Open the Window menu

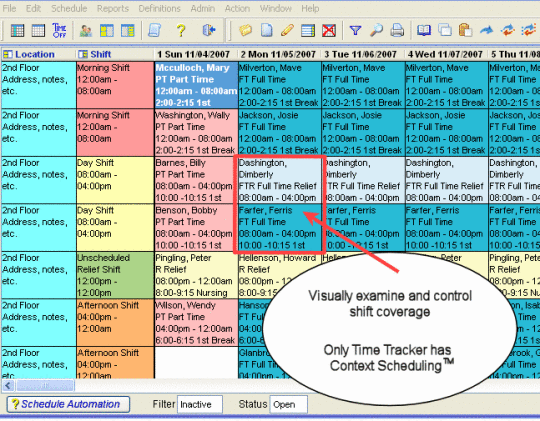[x=276, y=8]
